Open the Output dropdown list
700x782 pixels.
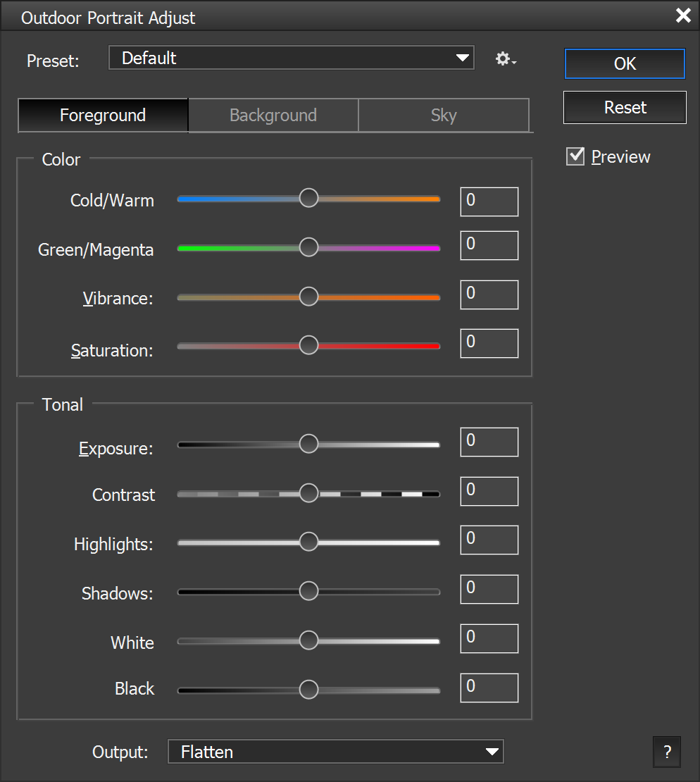[x=336, y=752]
